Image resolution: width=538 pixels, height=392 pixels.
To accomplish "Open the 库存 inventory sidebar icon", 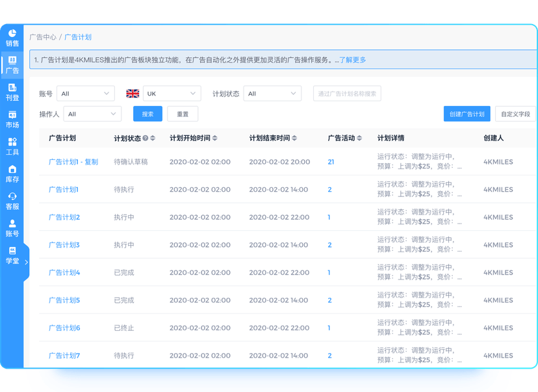I will point(12,174).
